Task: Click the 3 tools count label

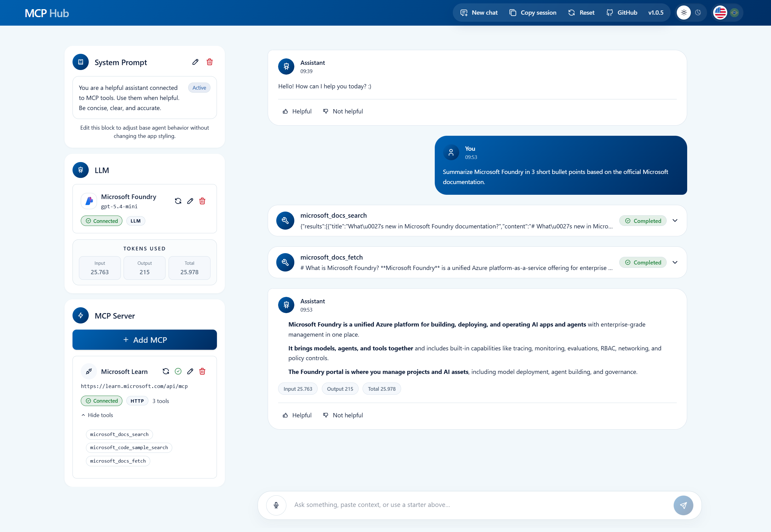Action: coord(161,401)
